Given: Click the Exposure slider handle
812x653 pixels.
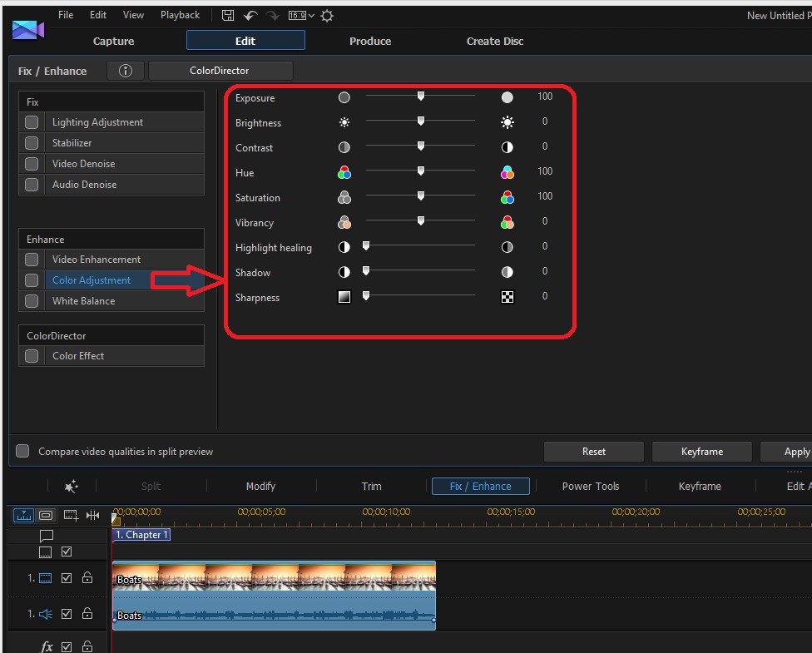Looking at the screenshot, I should point(421,96).
